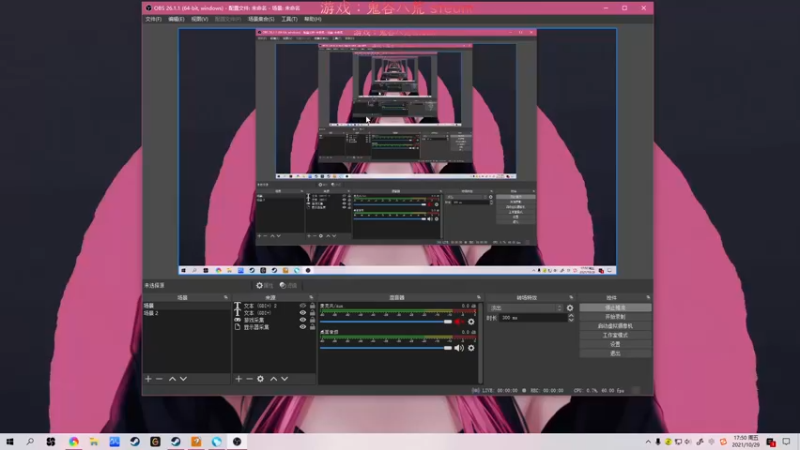The height and width of the screenshot is (450, 800).
Task: Open the 视图(V) menu
Action: pos(199,19)
